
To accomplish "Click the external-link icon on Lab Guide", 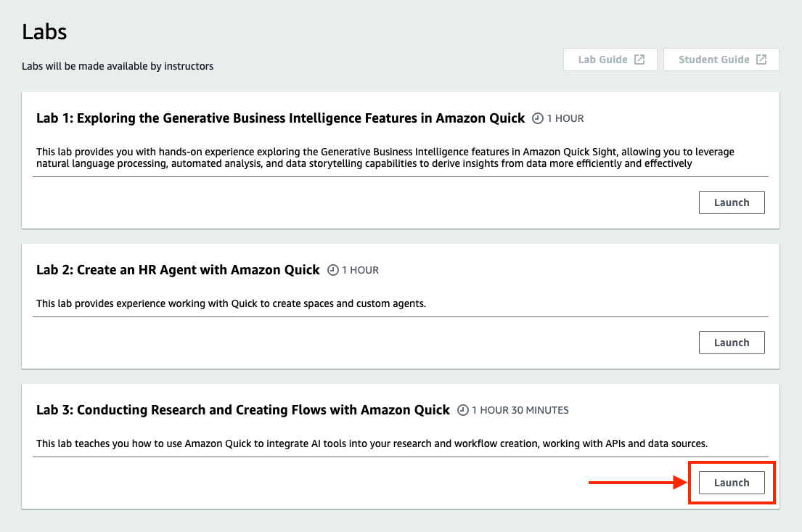I will pos(639,60).
